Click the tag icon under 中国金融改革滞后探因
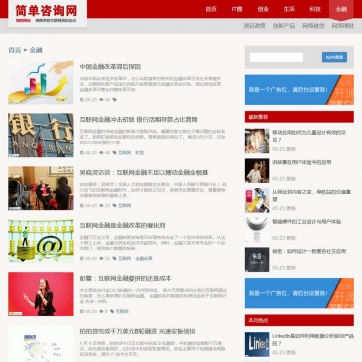Viewport: 362px width, 362px height. point(114,100)
